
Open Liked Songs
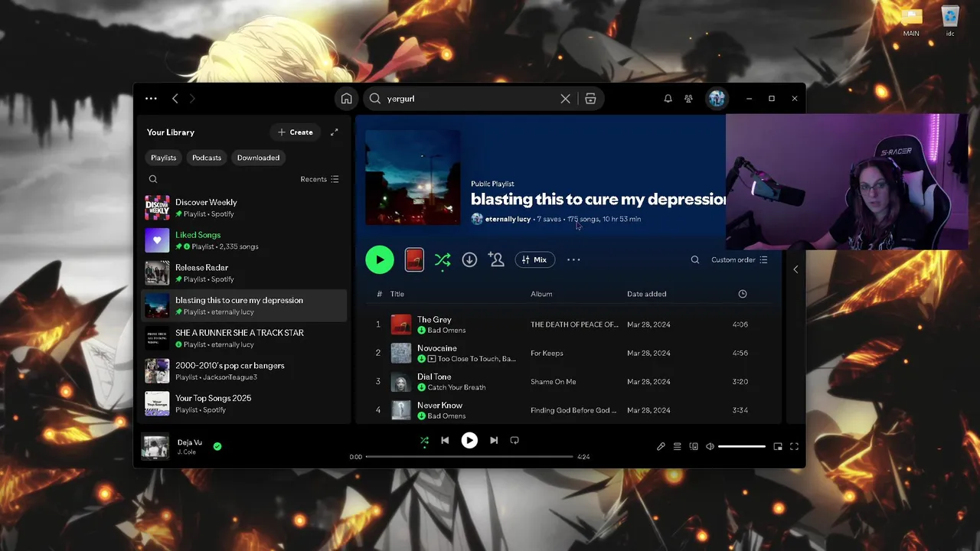pyautogui.click(x=243, y=240)
